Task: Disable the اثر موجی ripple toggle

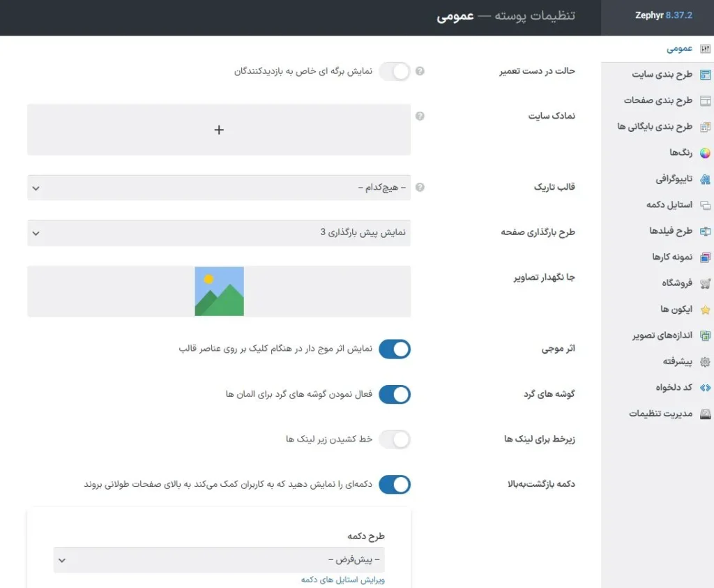Action: point(395,349)
